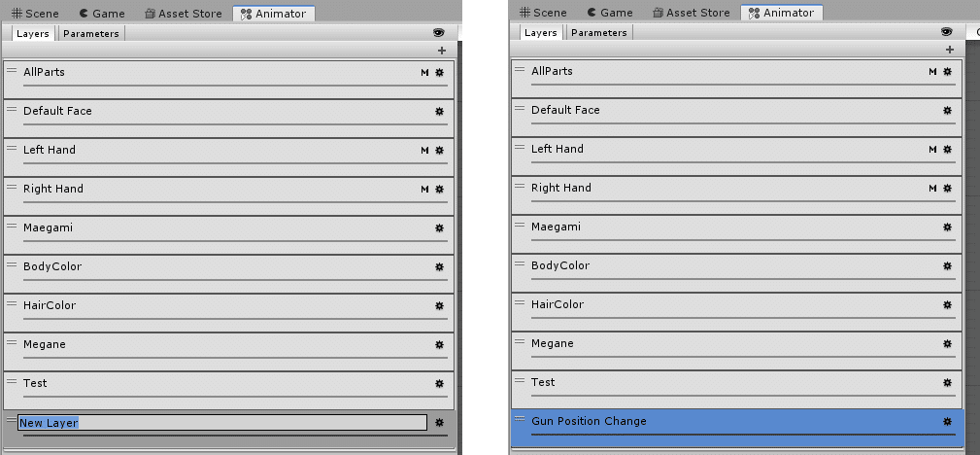The height and width of the screenshot is (455, 980).
Task: Open Default Face gear in right panel
Action: coord(948,110)
